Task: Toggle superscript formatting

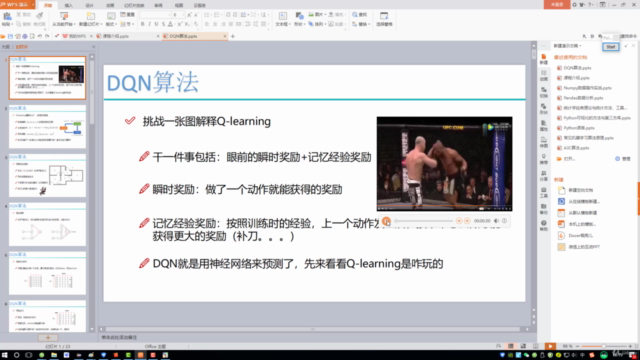Action: point(179,24)
